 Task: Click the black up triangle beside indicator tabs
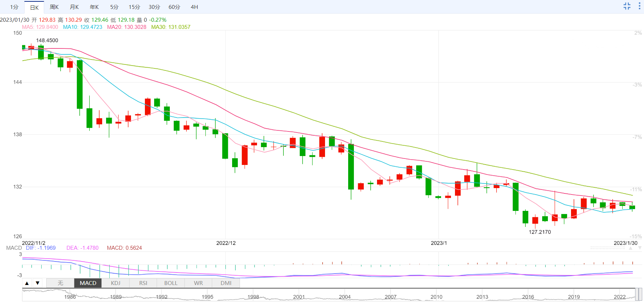(27, 283)
